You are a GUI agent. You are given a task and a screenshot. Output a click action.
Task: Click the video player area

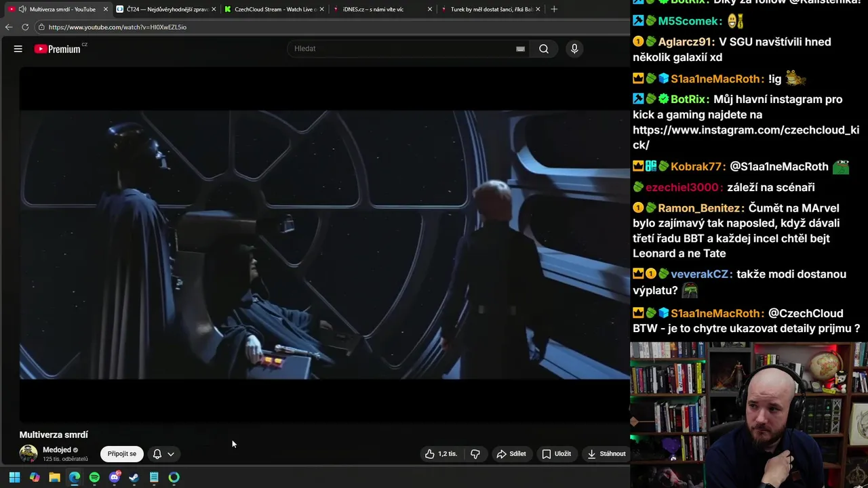pyautogui.click(x=324, y=244)
